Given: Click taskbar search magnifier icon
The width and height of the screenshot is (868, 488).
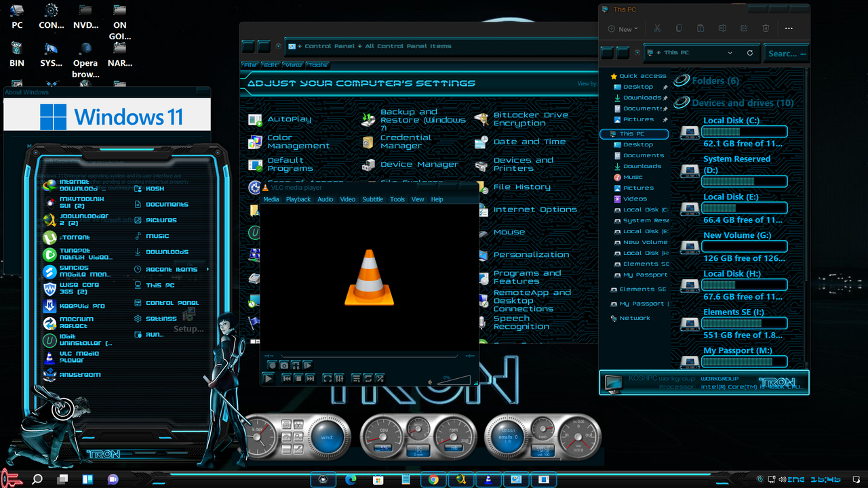Looking at the screenshot, I should (x=37, y=479).
